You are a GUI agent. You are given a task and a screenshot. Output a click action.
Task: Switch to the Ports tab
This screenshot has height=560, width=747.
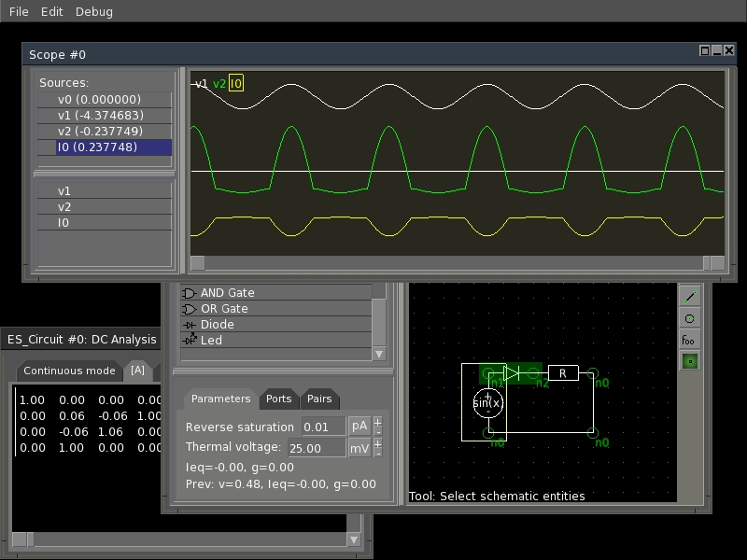[279, 399]
